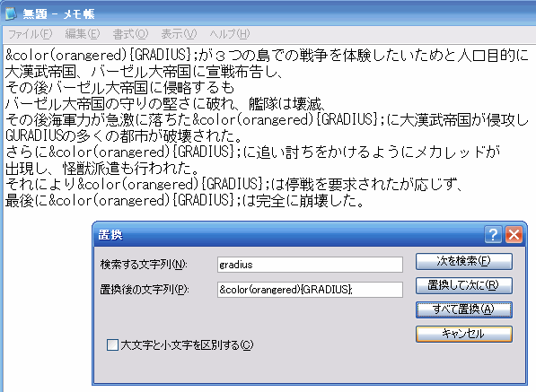Click the 置換して次に(R) button
536x392 pixels.
[464, 285]
